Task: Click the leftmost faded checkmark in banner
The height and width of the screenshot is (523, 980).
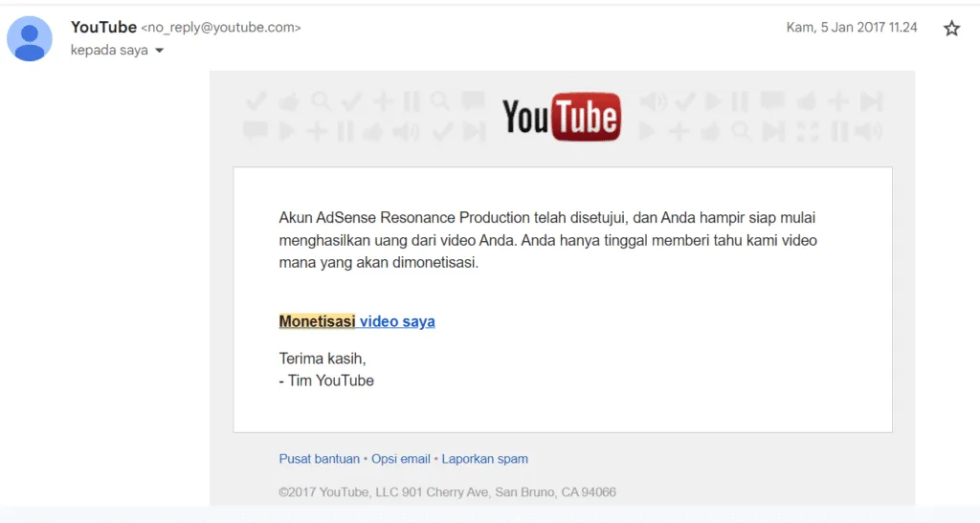Action: 256,101
